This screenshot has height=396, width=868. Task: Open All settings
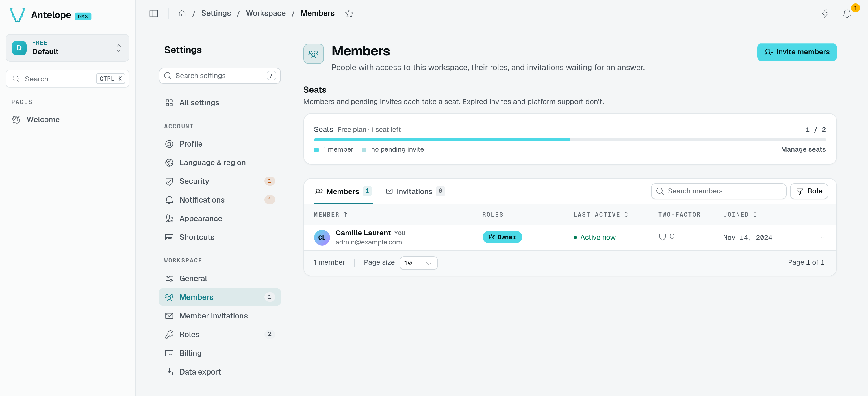tap(220, 103)
